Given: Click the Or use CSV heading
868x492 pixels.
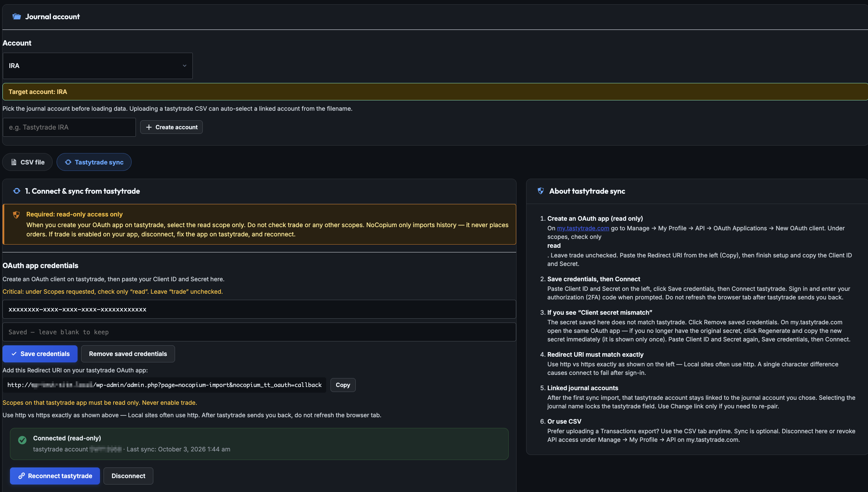Looking at the screenshot, I should point(564,422).
